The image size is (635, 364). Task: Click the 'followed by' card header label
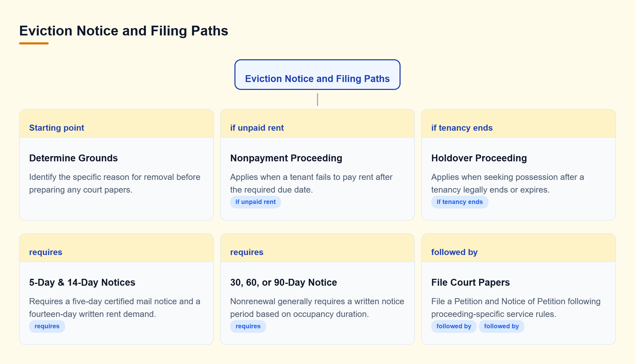(454, 252)
